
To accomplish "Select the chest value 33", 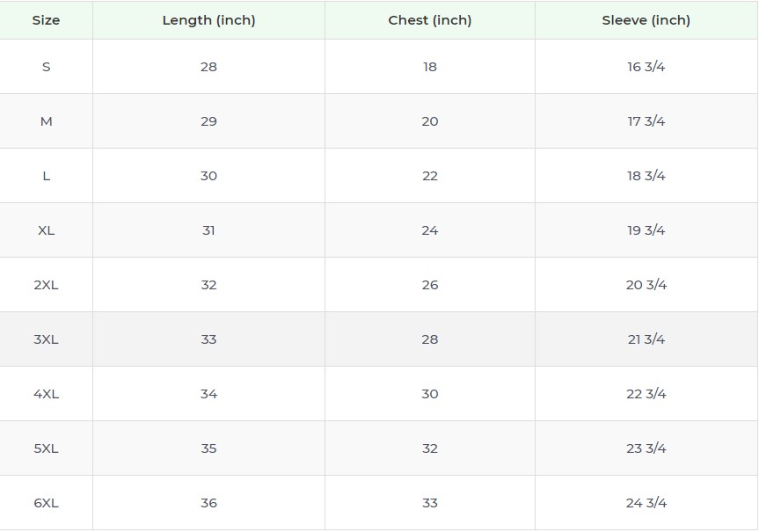I will pos(430,503).
